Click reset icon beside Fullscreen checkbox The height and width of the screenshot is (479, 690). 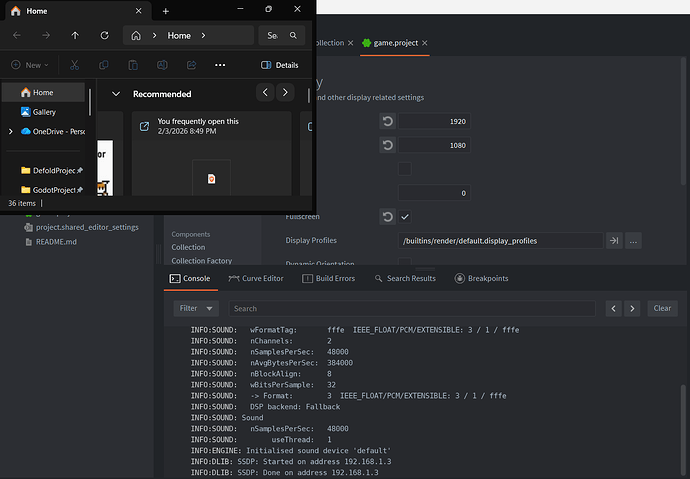tap(387, 216)
